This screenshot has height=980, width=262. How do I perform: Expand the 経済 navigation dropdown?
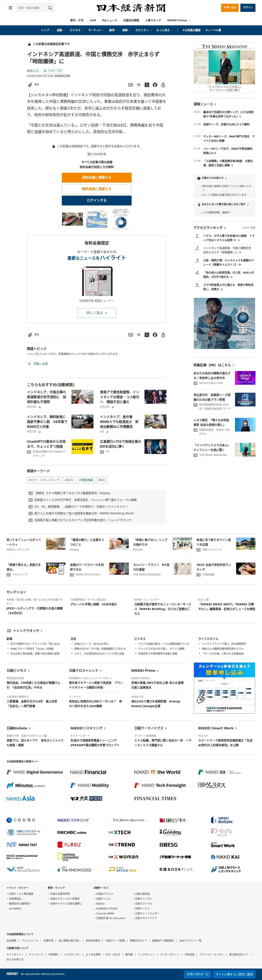coord(113,30)
